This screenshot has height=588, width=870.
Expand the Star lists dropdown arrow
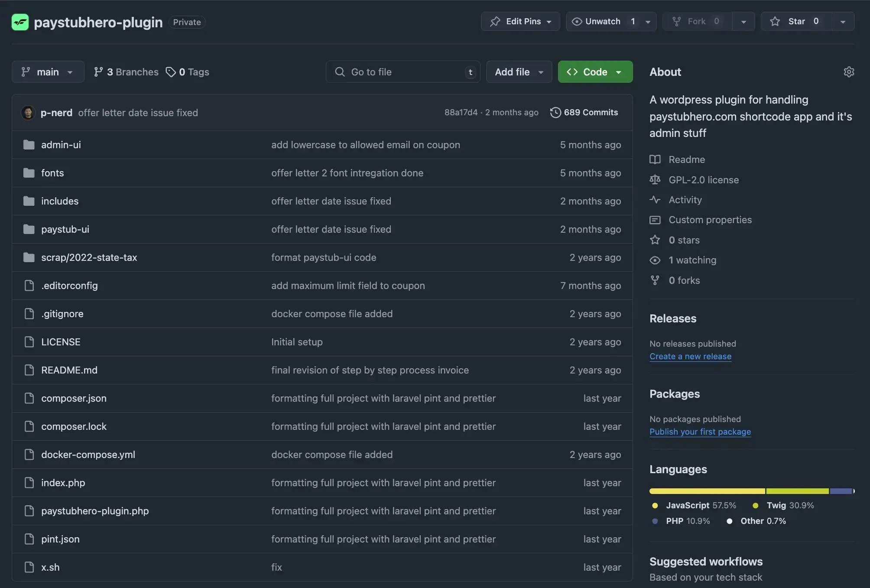843,21
